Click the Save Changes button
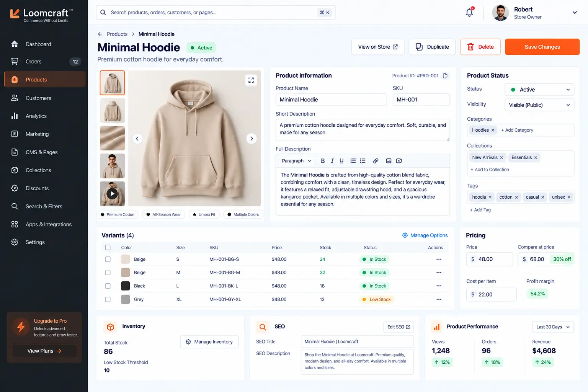 click(542, 47)
